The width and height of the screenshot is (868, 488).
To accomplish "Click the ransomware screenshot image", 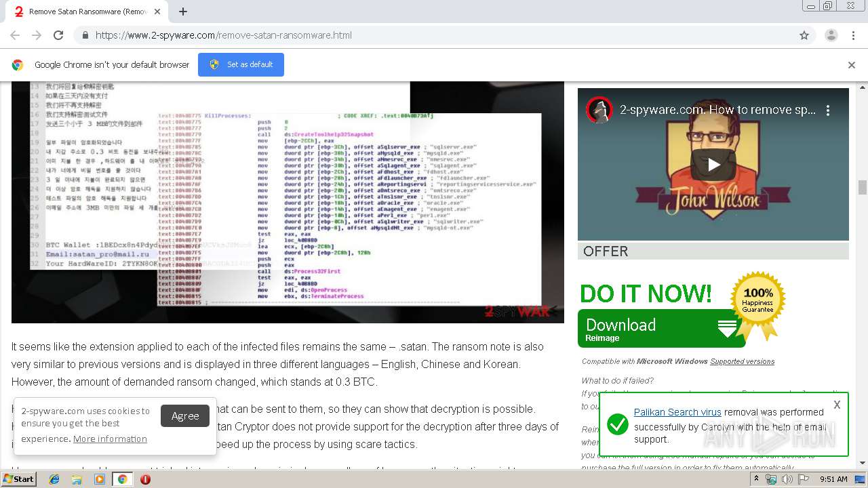I will (x=288, y=202).
